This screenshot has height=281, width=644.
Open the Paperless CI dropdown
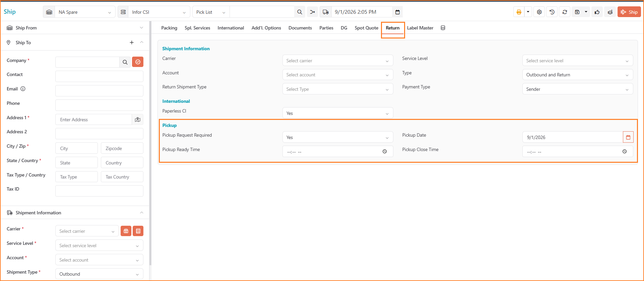click(x=338, y=113)
